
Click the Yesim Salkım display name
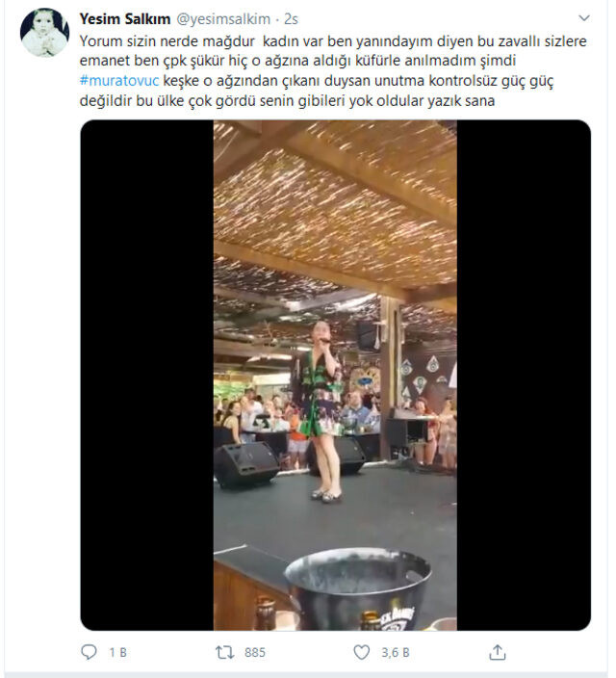tap(125, 19)
